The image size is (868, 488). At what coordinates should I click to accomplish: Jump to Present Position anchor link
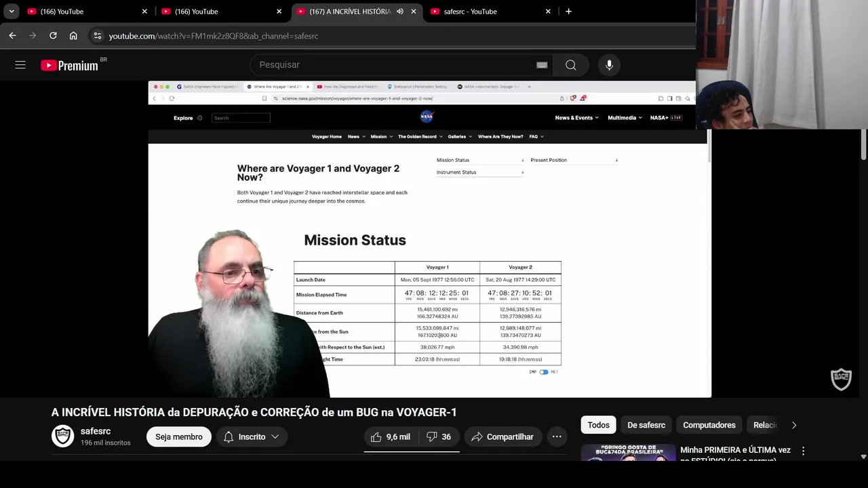pyautogui.click(x=574, y=161)
